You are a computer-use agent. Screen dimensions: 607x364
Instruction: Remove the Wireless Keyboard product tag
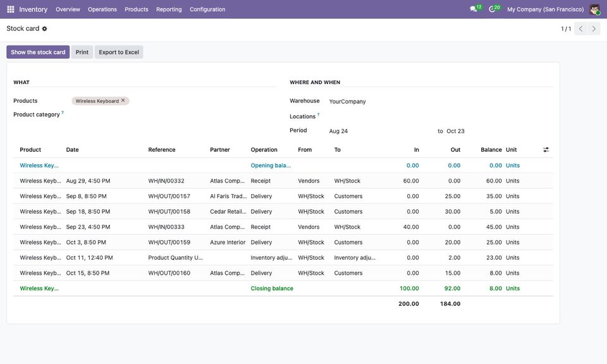(123, 100)
